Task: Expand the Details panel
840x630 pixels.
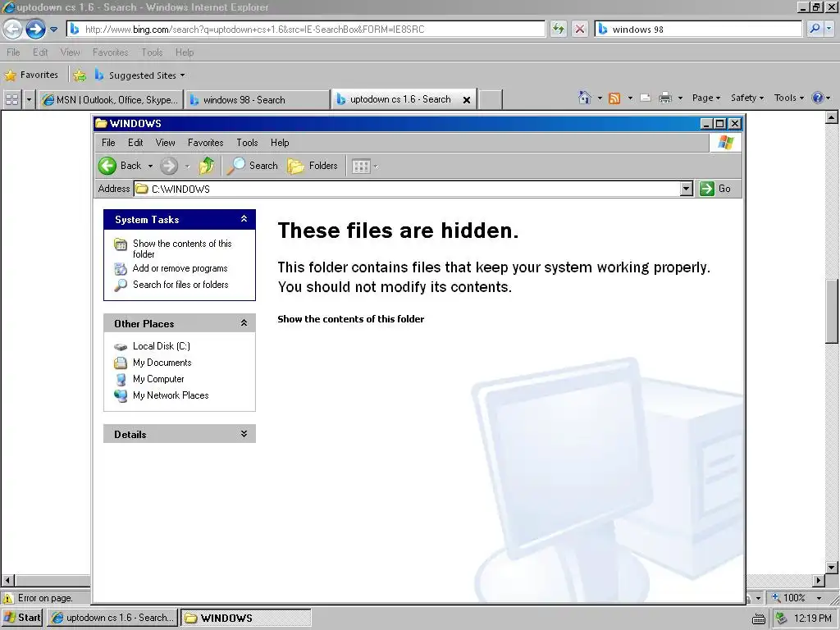Action: coord(244,434)
